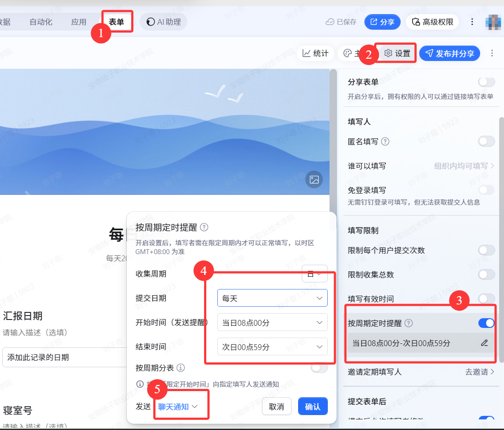Toggle the 分享表单 switch

(486, 82)
